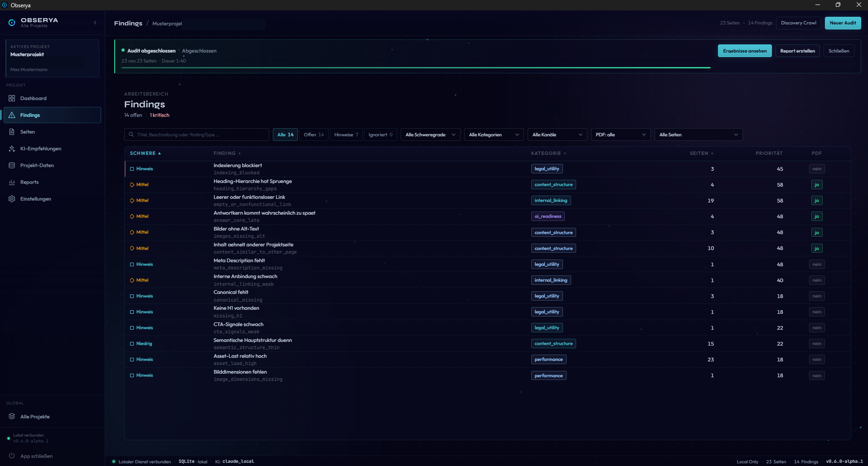Open the Alle Kategorien dropdown
This screenshot has width=868, height=466.
[x=494, y=135]
